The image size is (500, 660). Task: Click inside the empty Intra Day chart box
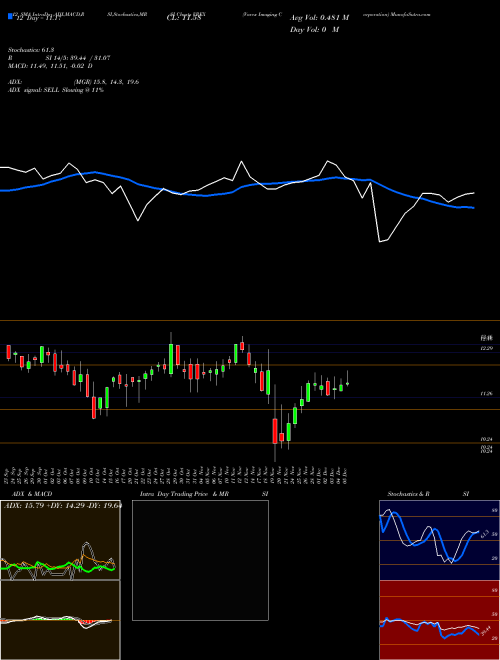(x=200, y=560)
